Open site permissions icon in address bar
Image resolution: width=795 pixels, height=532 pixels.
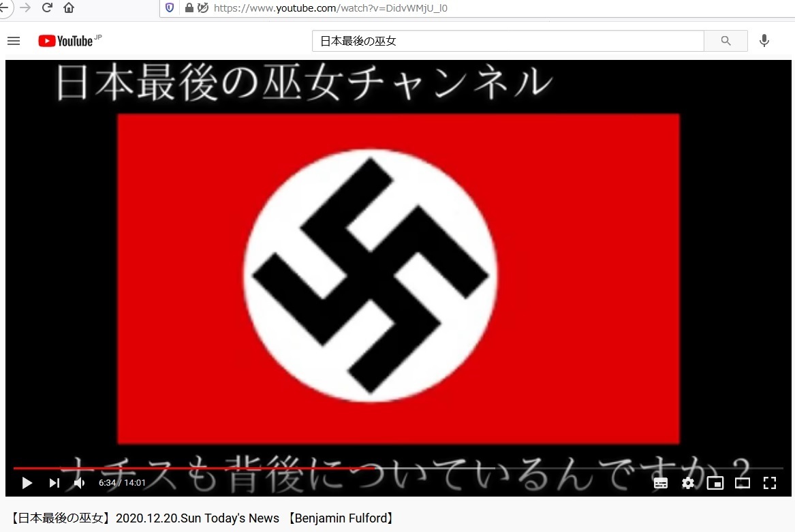[x=203, y=7]
